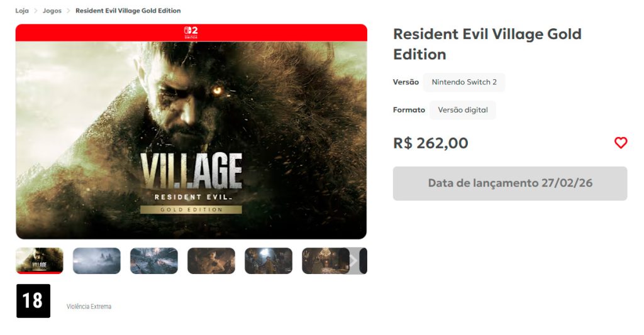The width and height of the screenshot is (644, 335).
Task: Add game to wishlist with heart icon
Action: [621, 143]
